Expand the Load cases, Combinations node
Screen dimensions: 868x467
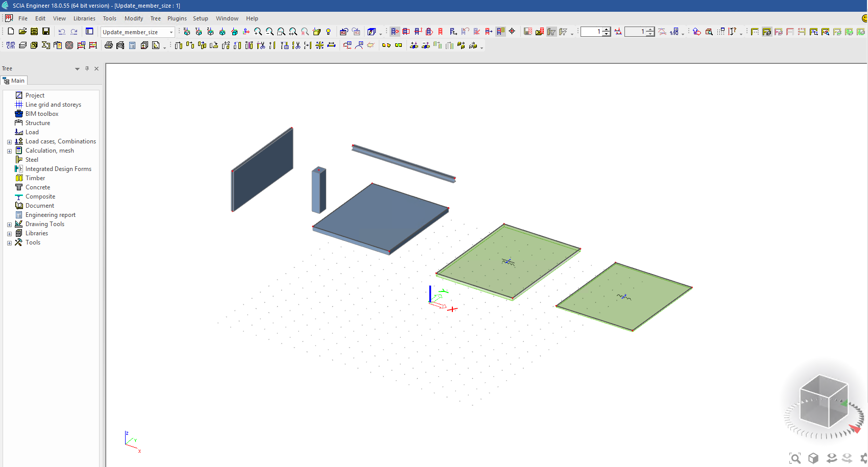(9, 142)
